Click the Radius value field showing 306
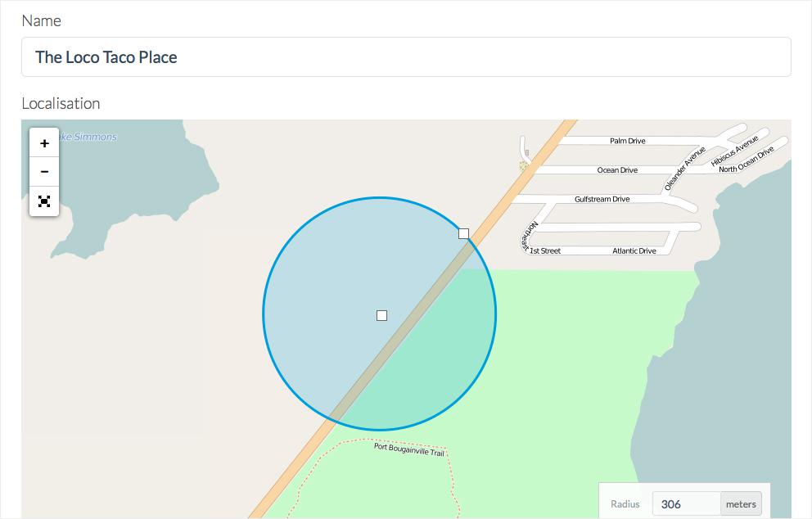Screen dimensions: 812x519 pyautogui.click(x=686, y=503)
